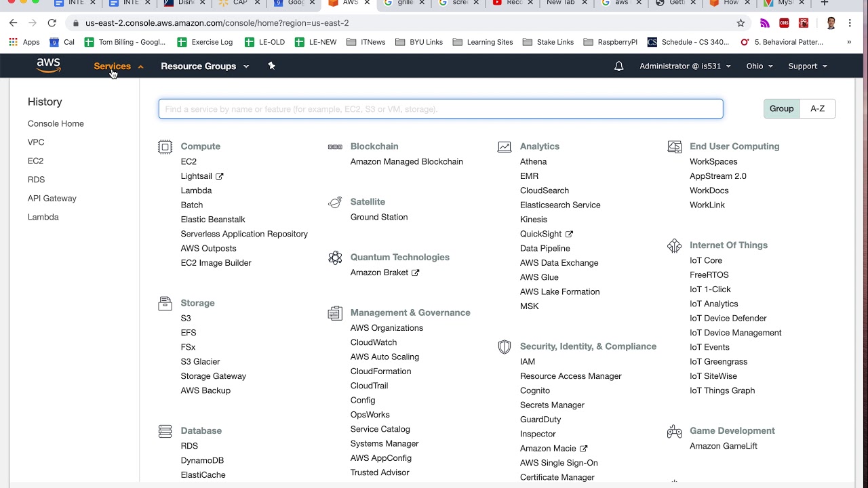868x488 pixels.
Task: Open the Lightsail external link
Action: click(x=201, y=176)
